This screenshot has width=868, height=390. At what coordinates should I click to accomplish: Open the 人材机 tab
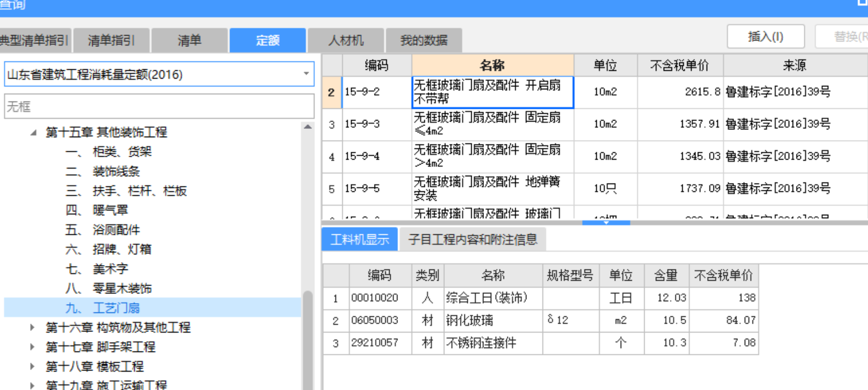click(346, 40)
